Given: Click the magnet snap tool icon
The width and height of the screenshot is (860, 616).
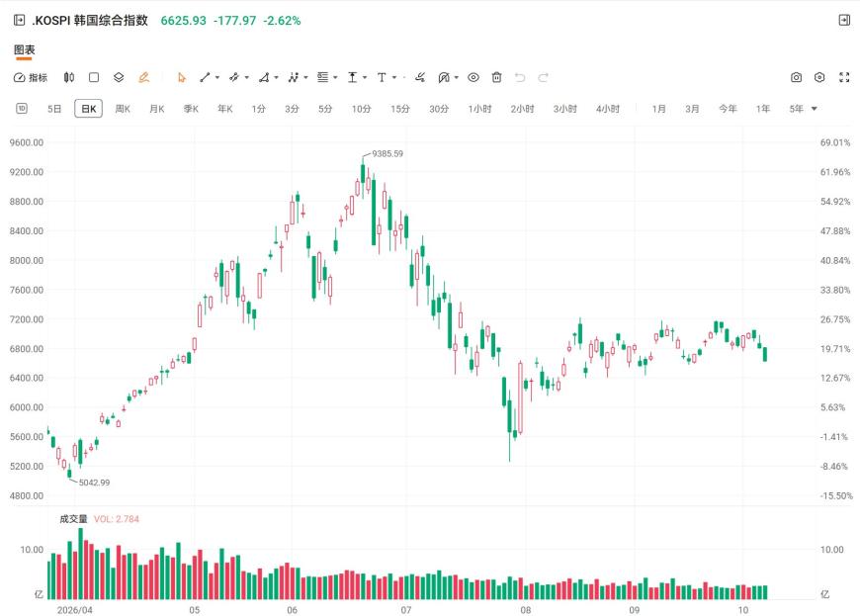Looking at the screenshot, I should coord(444,77).
